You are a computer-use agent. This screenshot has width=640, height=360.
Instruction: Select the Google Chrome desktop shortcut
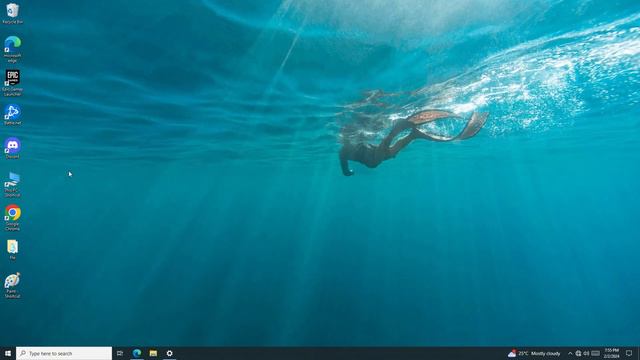click(13, 218)
